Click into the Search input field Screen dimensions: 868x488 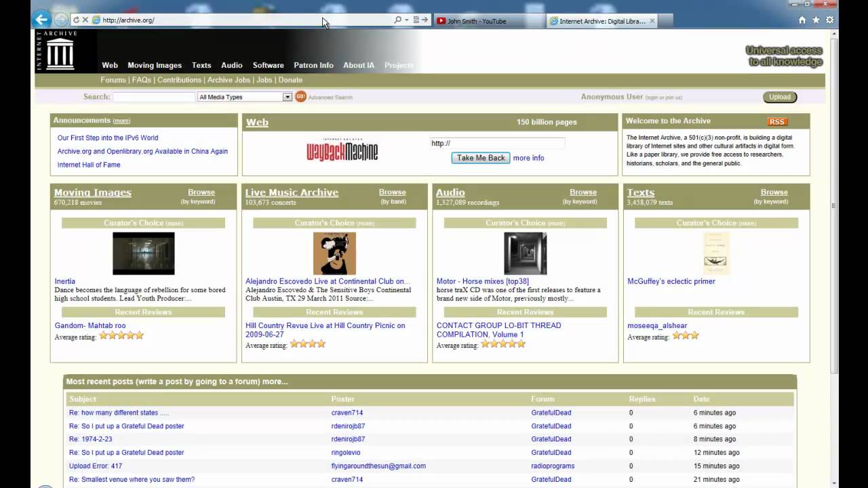coord(154,97)
